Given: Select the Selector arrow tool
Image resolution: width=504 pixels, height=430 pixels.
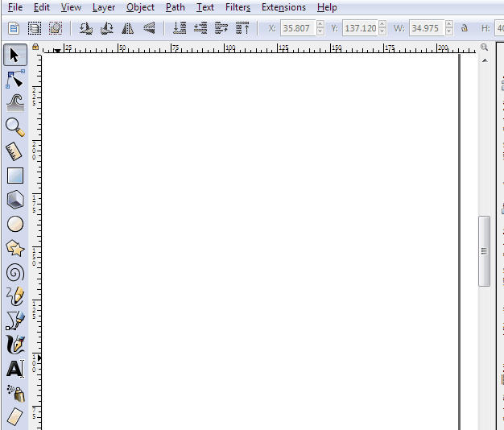Looking at the screenshot, I should [14, 56].
